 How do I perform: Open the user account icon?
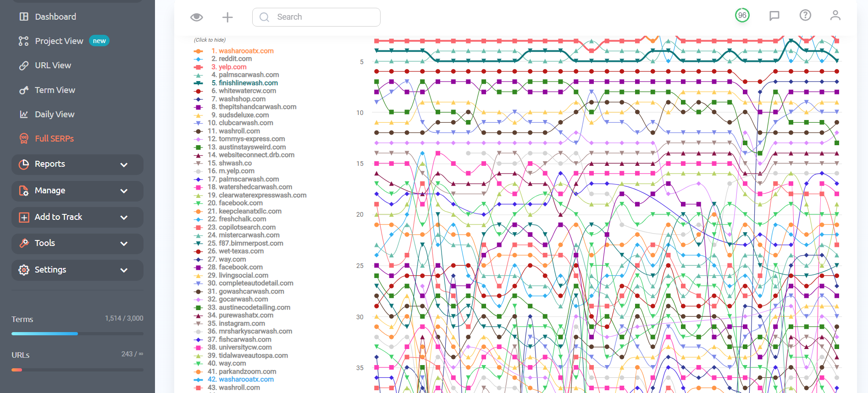point(835,15)
